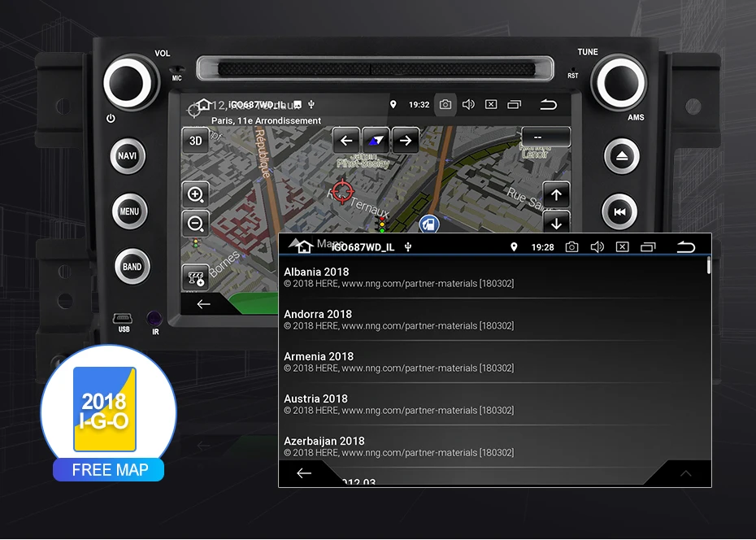756x540 pixels.
Task: Tap return arrow on map screen bar
Action: click(x=548, y=105)
